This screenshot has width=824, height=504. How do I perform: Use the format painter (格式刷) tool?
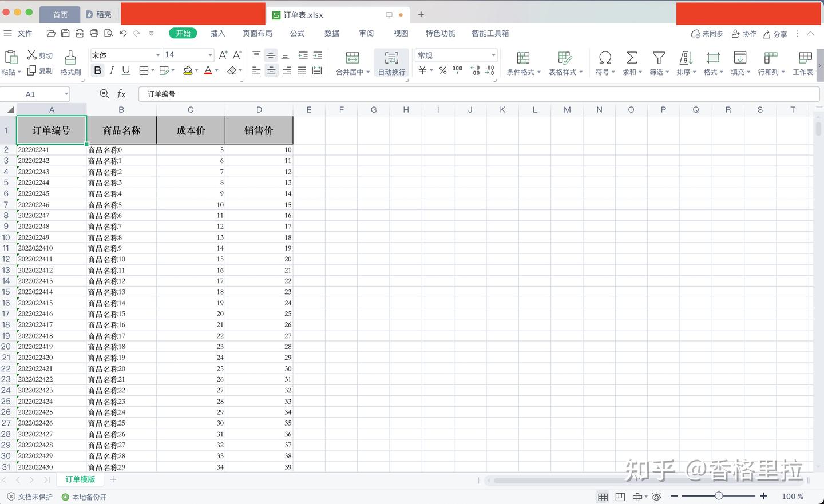pos(70,62)
